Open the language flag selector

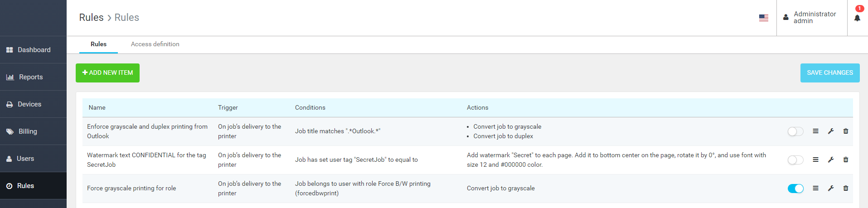tap(764, 18)
